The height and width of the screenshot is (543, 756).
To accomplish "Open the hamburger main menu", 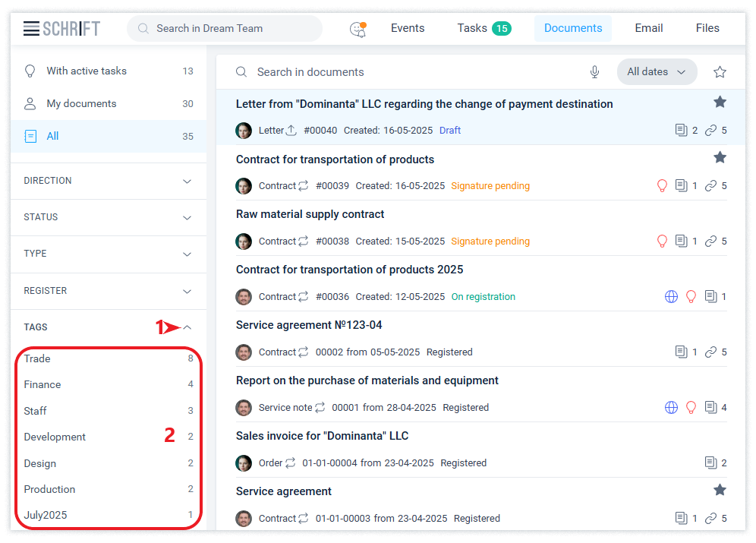I will pos(31,29).
